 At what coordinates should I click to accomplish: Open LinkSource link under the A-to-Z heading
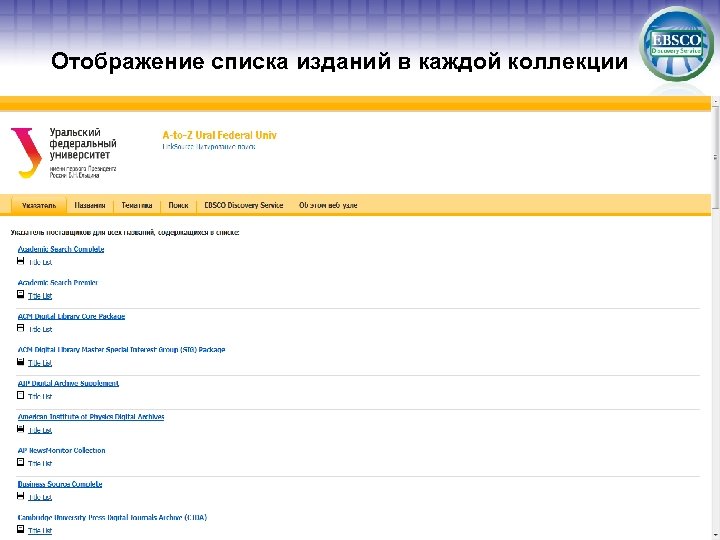(208, 147)
